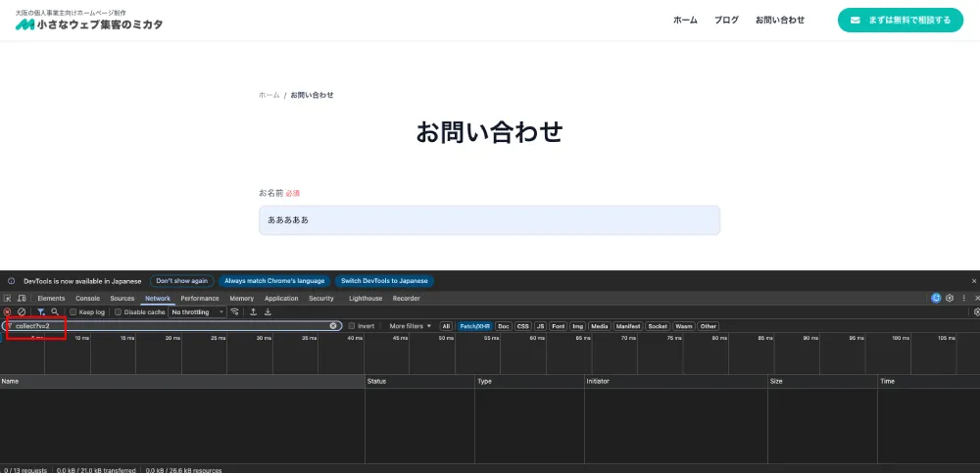
Task: Toggle the Manifest type filter
Action: (627, 326)
